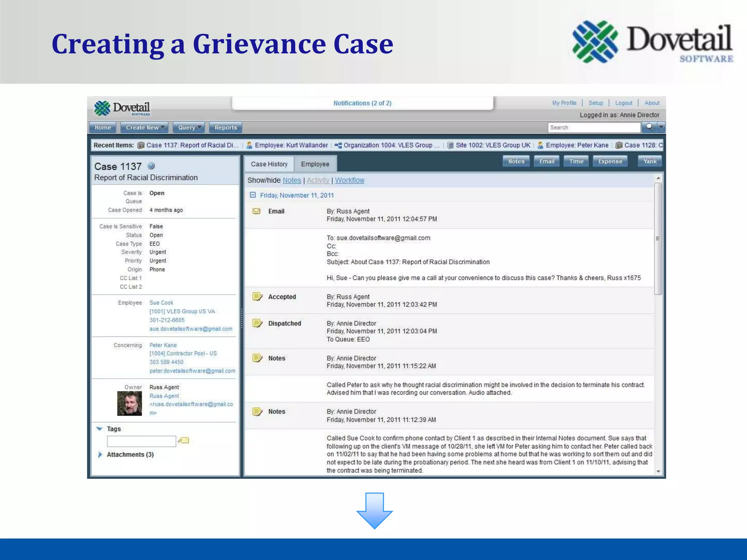Image resolution: width=747 pixels, height=560 pixels.
Task: Click the search magnifier icon
Action: 649,127
